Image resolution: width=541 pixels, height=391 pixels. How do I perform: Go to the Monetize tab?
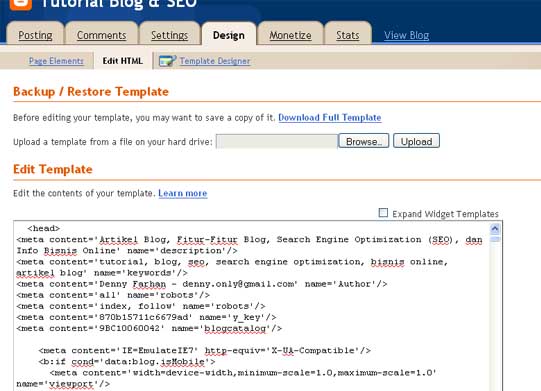[x=290, y=35]
